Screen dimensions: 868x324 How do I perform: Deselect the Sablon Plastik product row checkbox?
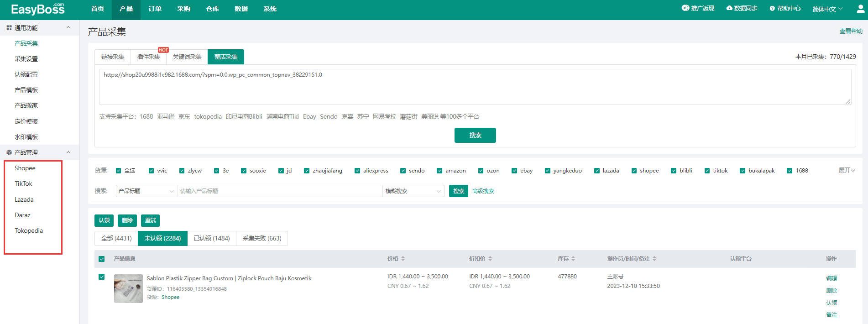tap(102, 277)
